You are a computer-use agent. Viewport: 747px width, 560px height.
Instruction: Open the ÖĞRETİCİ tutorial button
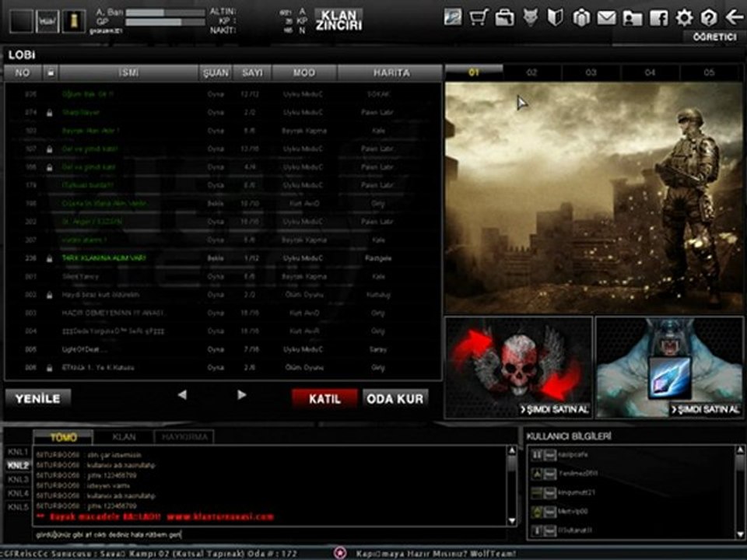click(714, 37)
